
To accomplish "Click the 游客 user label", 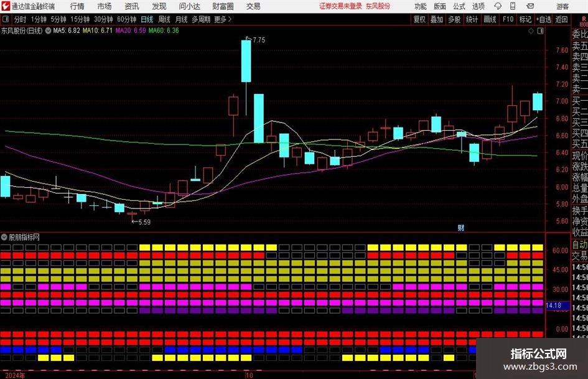I will pyautogui.click(x=562, y=6).
